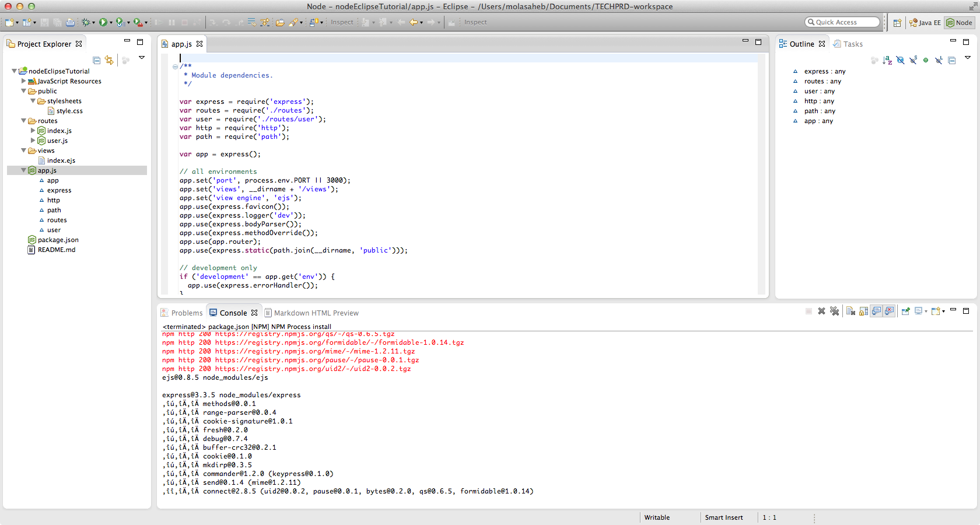
Task: Collapse the nodeEclipseTutorial project tree
Action: (14, 71)
